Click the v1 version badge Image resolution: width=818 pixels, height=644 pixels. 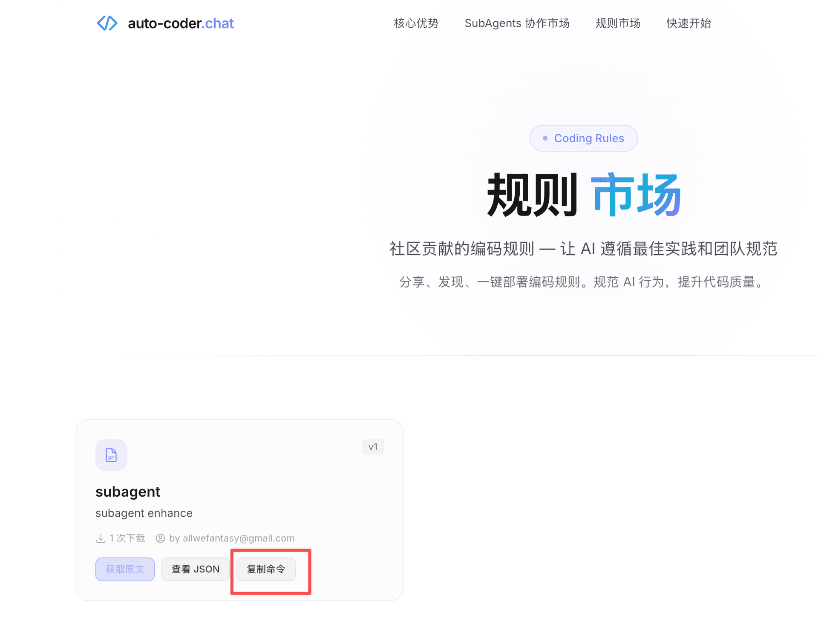(x=373, y=447)
